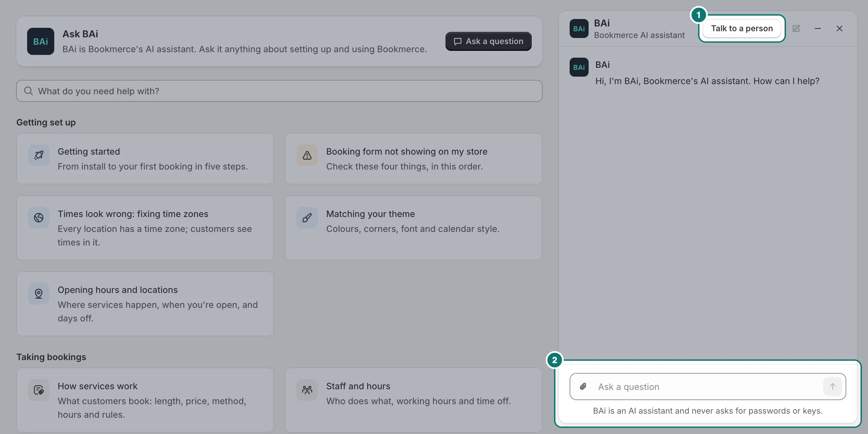Click the globe time zone icon
The width and height of the screenshot is (868, 434).
tap(39, 218)
